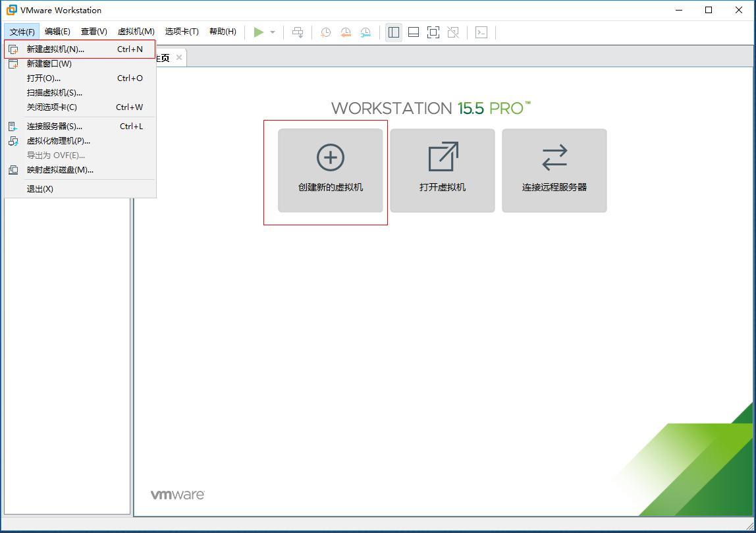This screenshot has height=533, width=756.
Task: Open the 虚拟机(M) menu
Action: [x=136, y=31]
